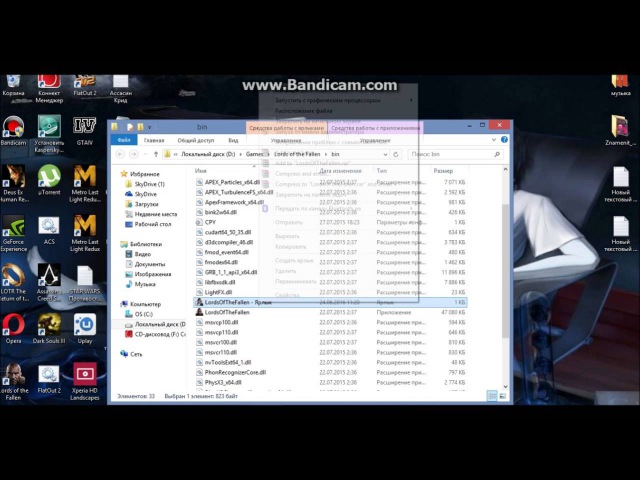Click the search magnifier icon

[497, 154]
